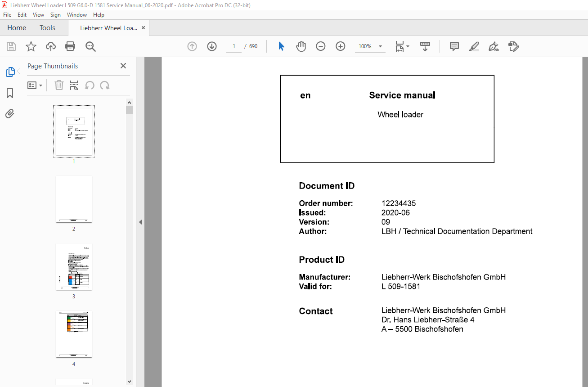Image resolution: width=588 pixels, height=387 pixels.
Task: Rotate page clockwise icon
Action: tap(105, 85)
